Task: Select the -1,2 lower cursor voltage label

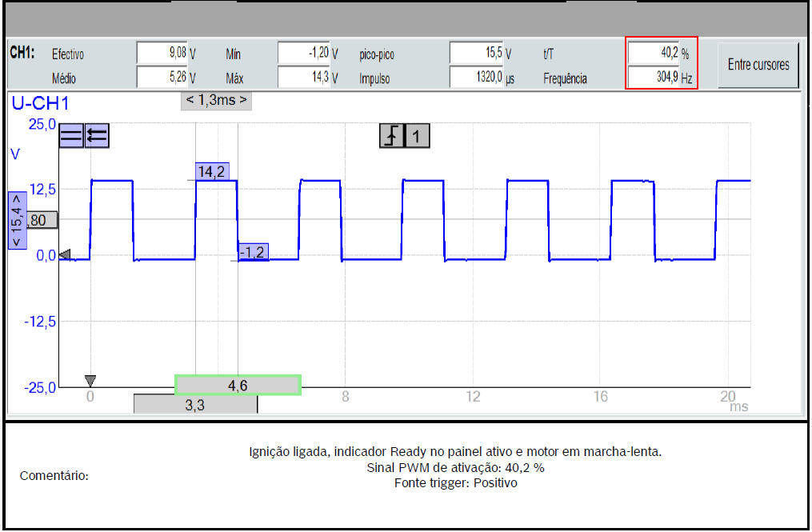Action: click(252, 252)
